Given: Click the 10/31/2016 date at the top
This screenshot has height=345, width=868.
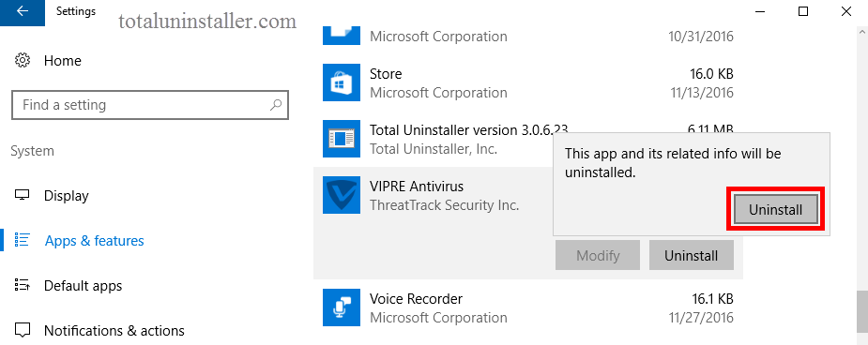Looking at the screenshot, I should [x=701, y=37].
